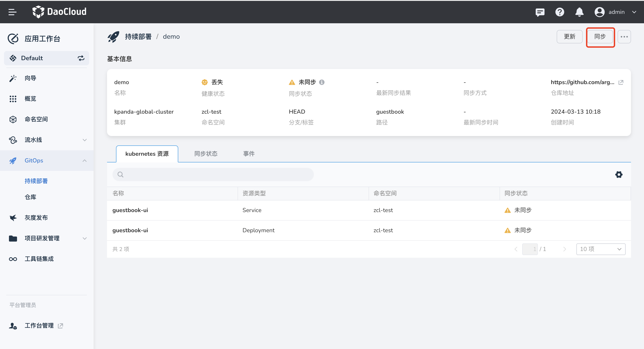644x349 pixels.
Task: Click the 同步 button
Action: [x=600, y=37]
